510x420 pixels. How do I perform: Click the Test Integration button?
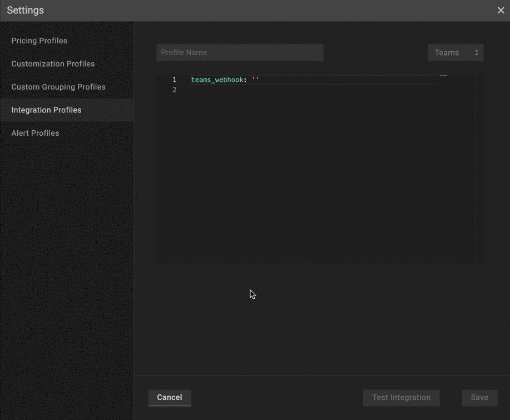click(401, 398)
